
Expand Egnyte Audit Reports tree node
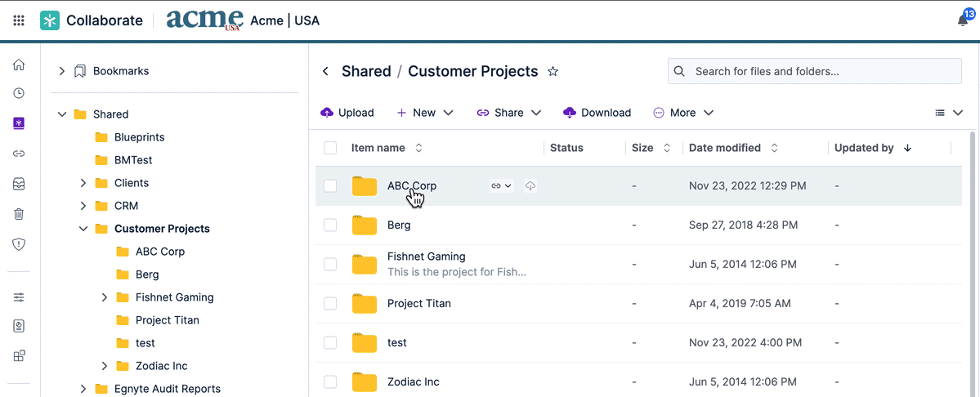[x=83, y=389]
